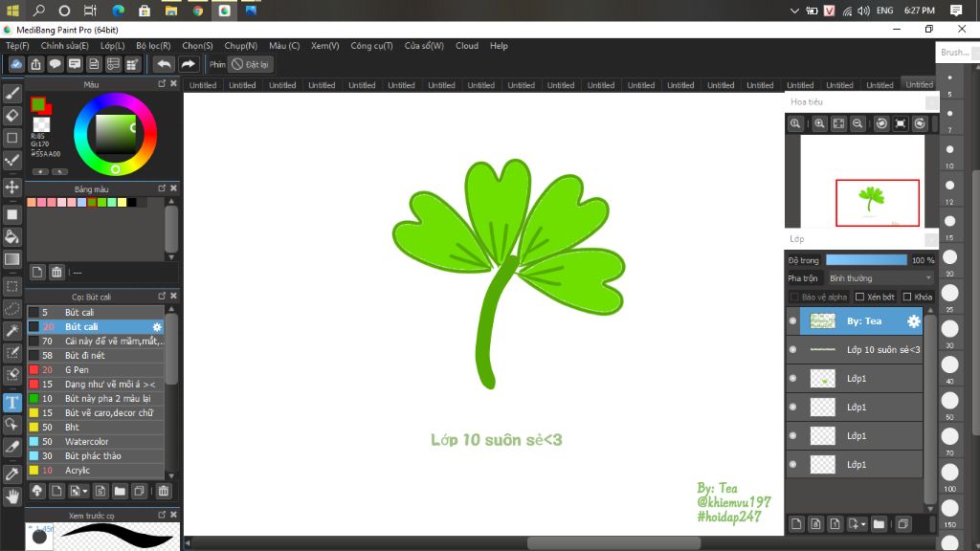Select the Lasso tool
The image size is (980, 551).
pyautogui.click(x=11, y=309)
